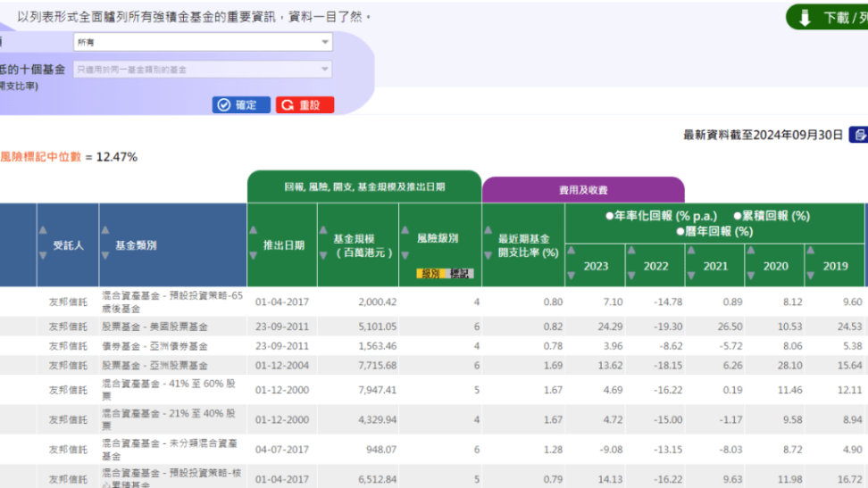The height and width of the screenshot is (488, 868).
Task: Sort the 2023 return column descending
Action: coord(570,276)
